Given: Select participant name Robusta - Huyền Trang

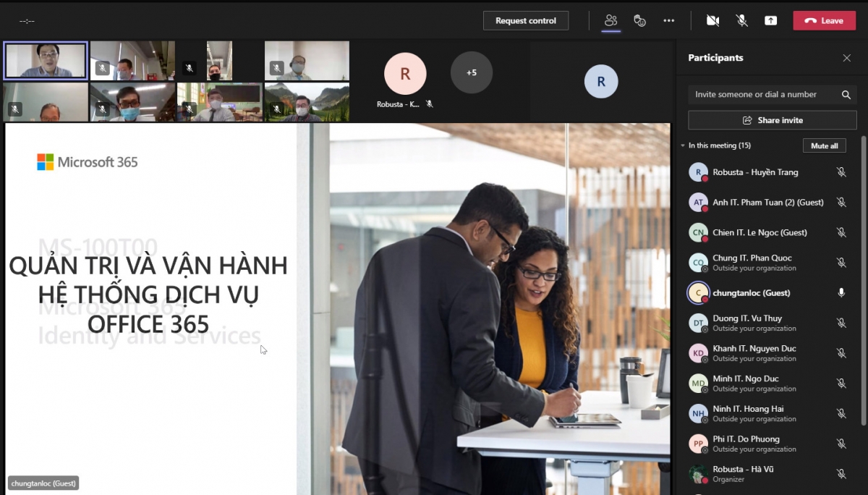Looking at the screenshot, I should coord(755,172).
